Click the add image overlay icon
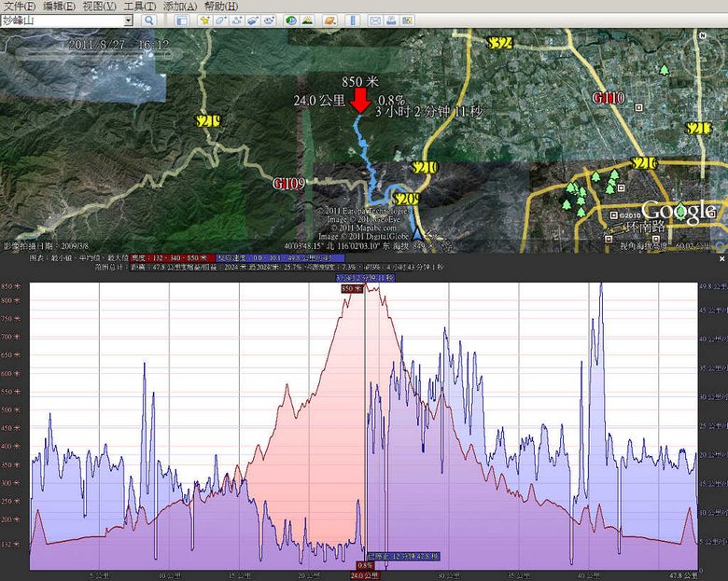Viewport: 728px width, 581px height. (252, 20)
